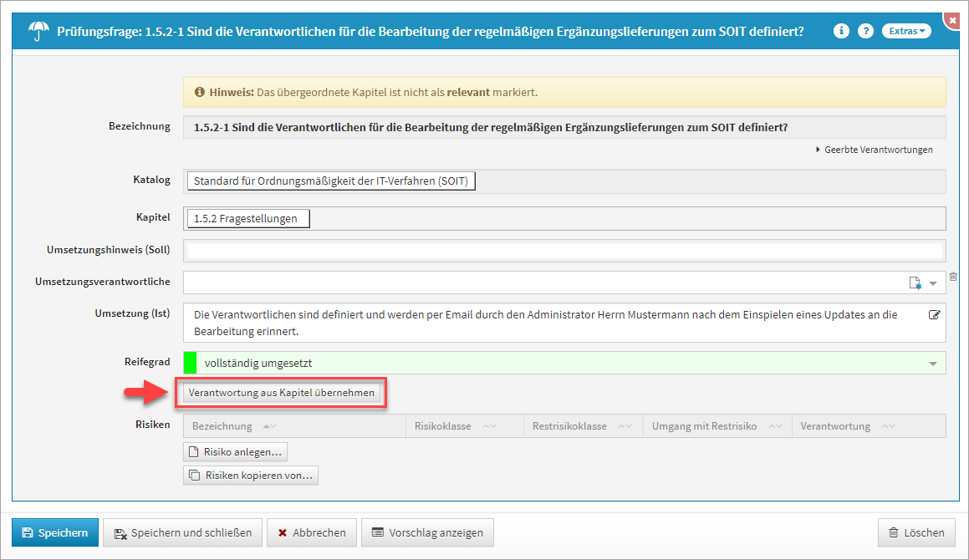Open the Extras dropdown menu
The image size is (969, 560).
906,31
